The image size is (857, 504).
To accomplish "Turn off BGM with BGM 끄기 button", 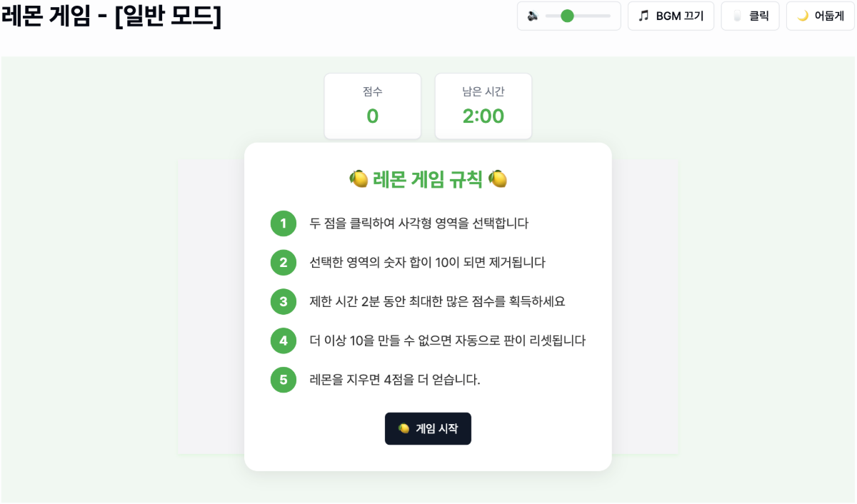I will (x=671, y=16).
